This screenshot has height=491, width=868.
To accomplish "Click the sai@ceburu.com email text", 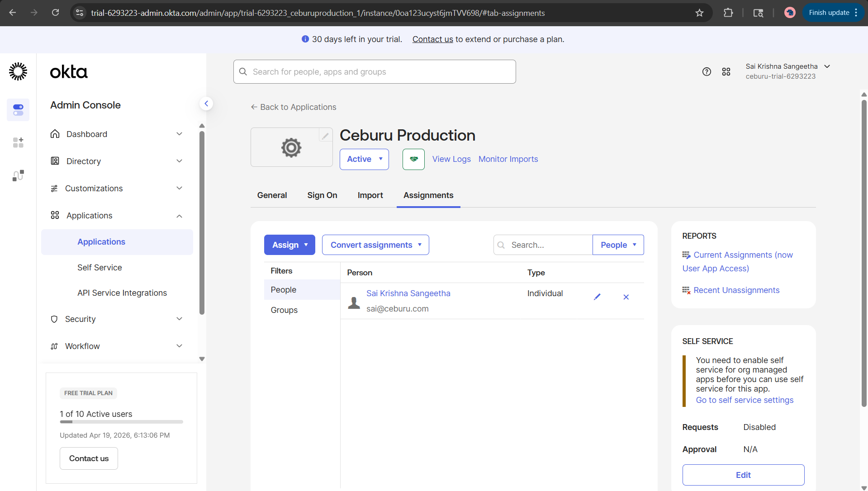I will (x=397, y=308).
